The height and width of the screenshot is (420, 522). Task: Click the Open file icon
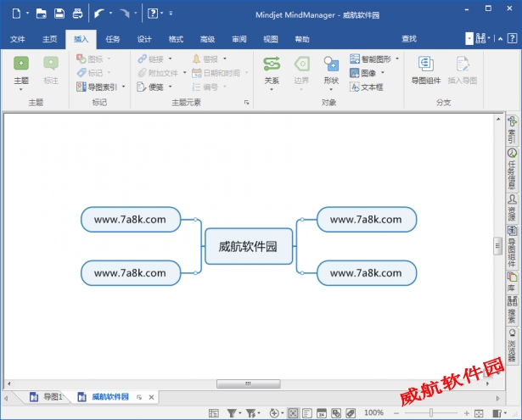pos(42,14)
